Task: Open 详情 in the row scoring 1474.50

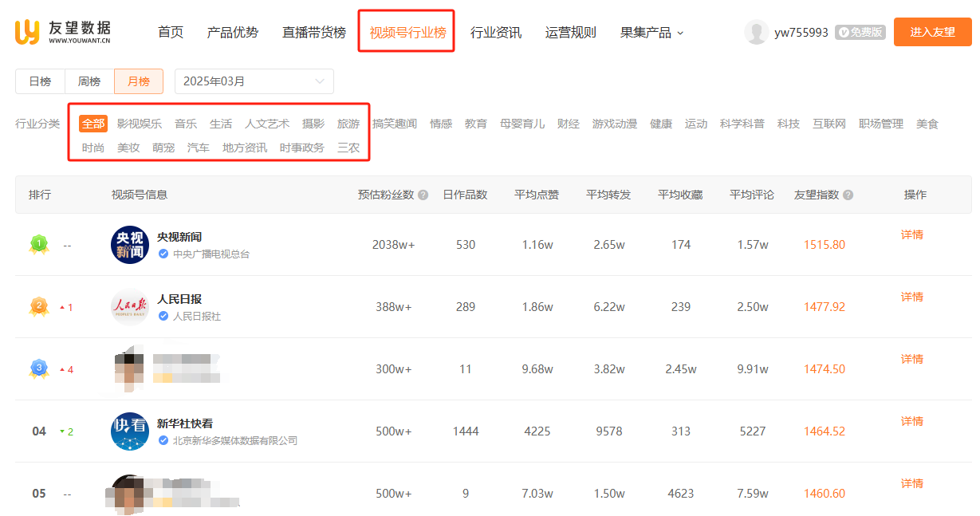Action: (x=912, y=359)
